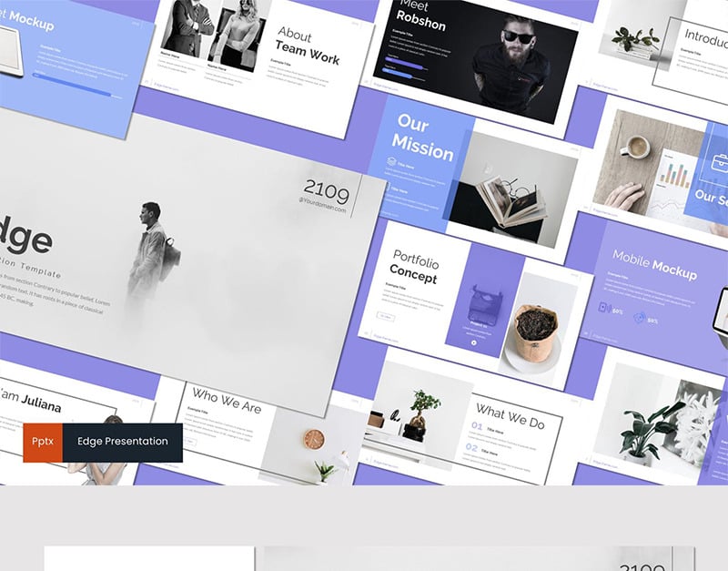Click the bonsai tree photo
This screenshot has height=571, width=728.
click(x=418, y=413)
